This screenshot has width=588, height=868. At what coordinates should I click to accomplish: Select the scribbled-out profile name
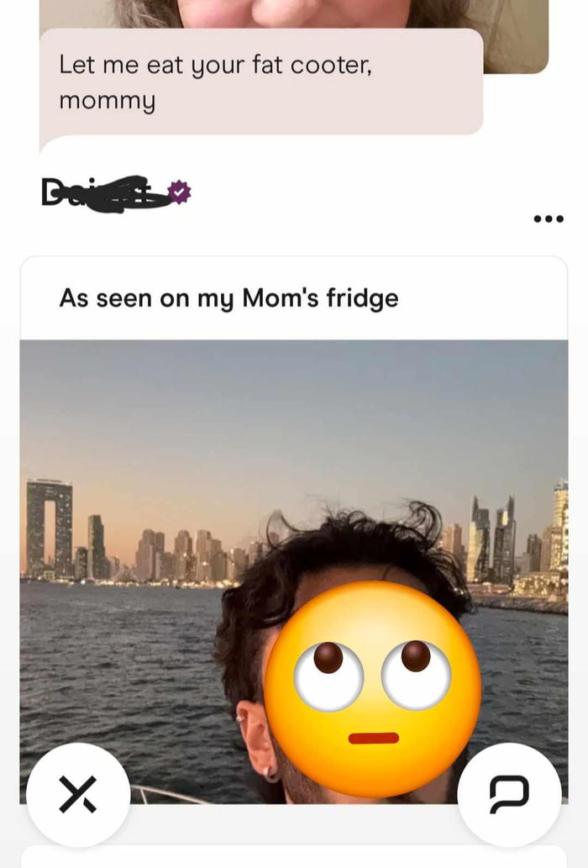105,193
